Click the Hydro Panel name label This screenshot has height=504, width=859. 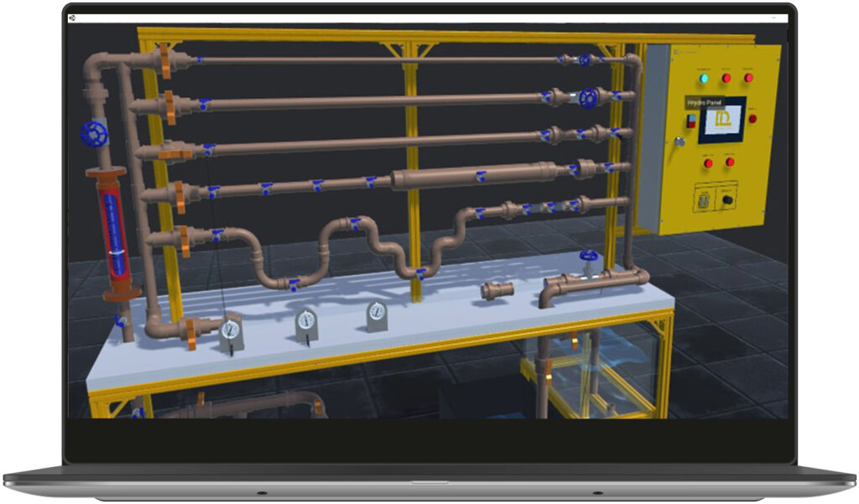[706, 101]
